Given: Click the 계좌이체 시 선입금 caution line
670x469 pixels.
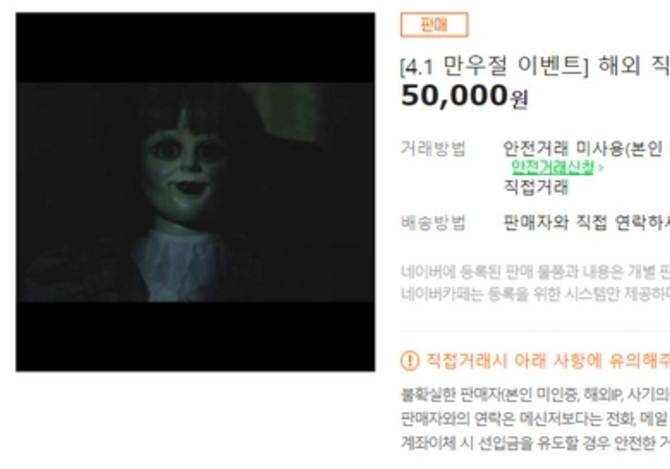Looking at the screenshot, I should [x=535, y=443].
